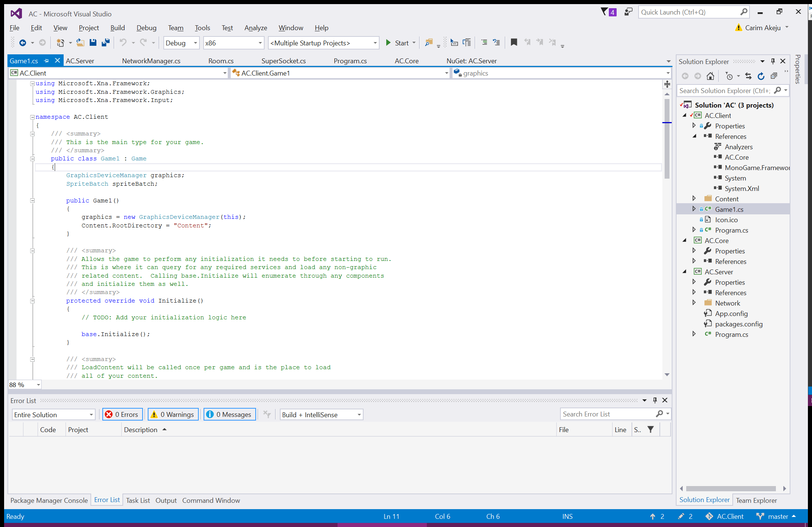Open the AC.Client.Game1 types dropdown
812x527 pixels.
coord(340,73)
